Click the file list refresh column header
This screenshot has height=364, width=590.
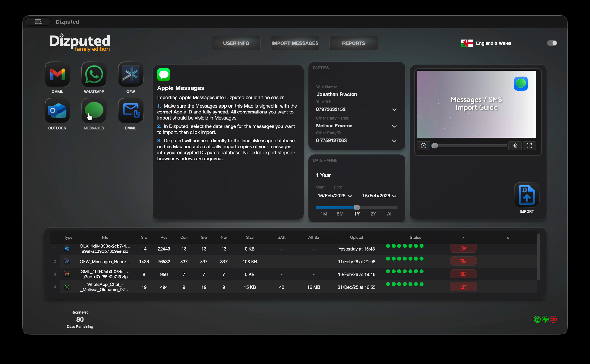point(508,238)
